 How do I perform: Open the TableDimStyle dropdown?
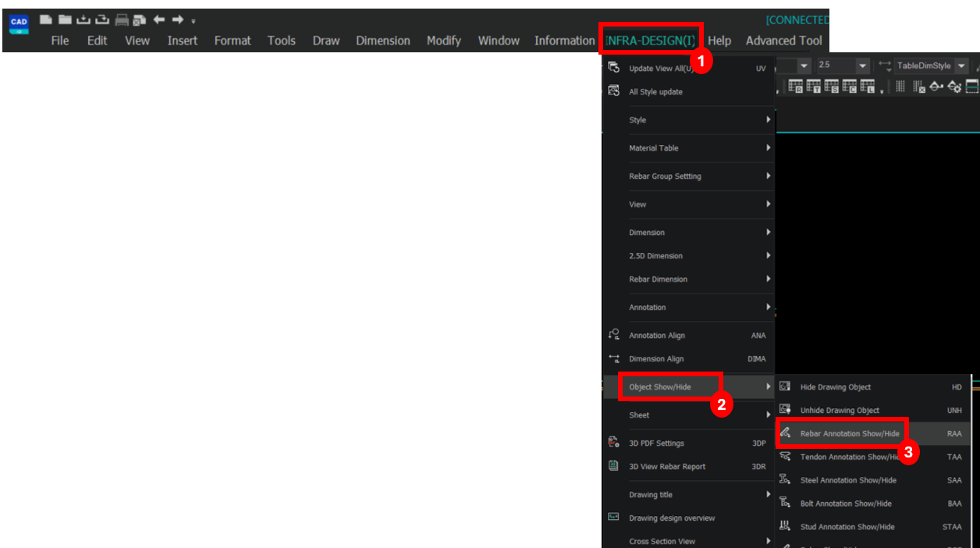point(961,66)
